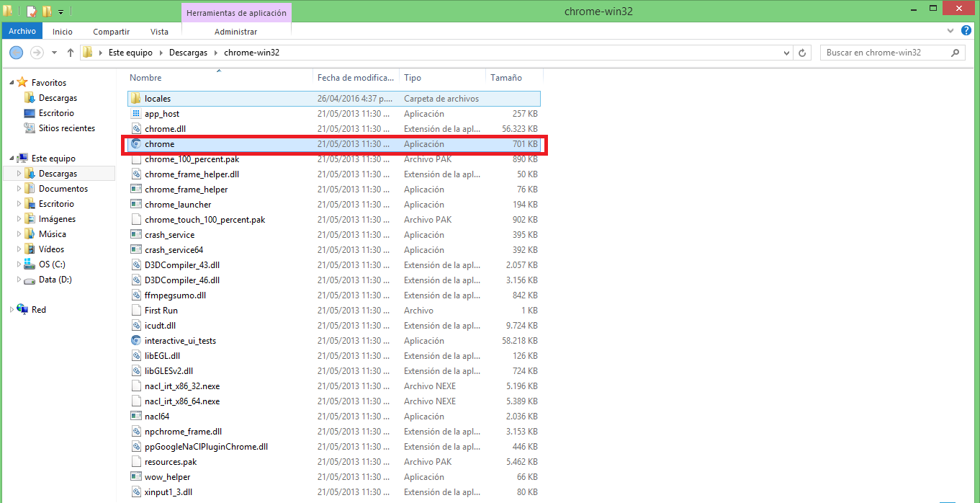Click the resources.pak file icon
This screenshot has width=980, height=503.
click(136, 462)
